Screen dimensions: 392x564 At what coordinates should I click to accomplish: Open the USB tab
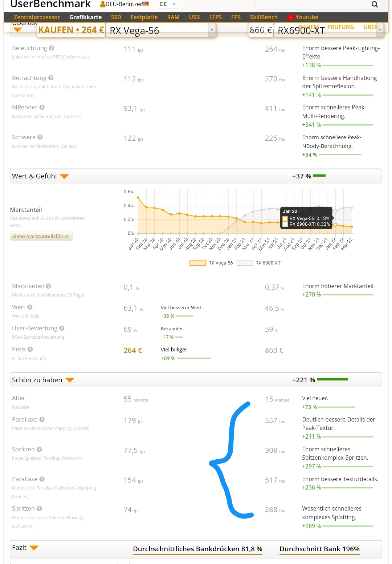point(194,17)
